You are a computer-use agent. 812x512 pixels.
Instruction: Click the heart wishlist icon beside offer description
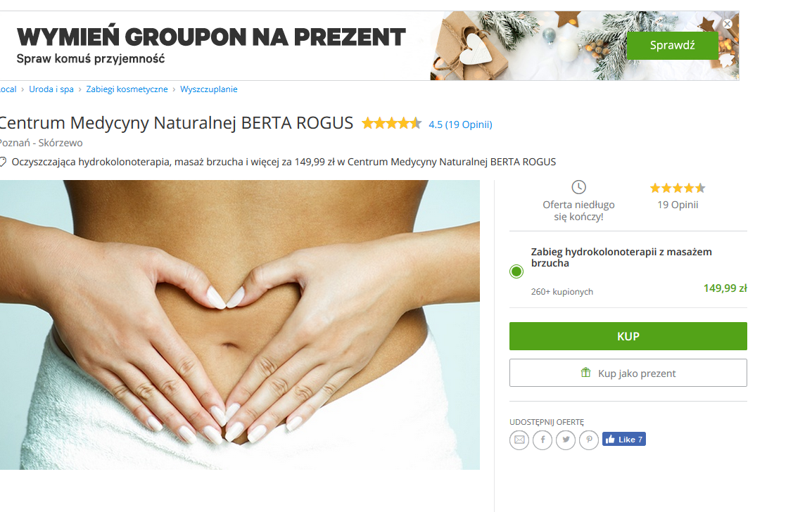3,162
